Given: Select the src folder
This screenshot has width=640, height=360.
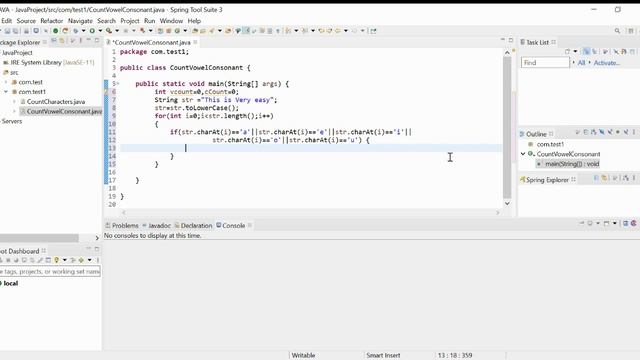Looking at the screenshot, I should (x=11, y=72).
